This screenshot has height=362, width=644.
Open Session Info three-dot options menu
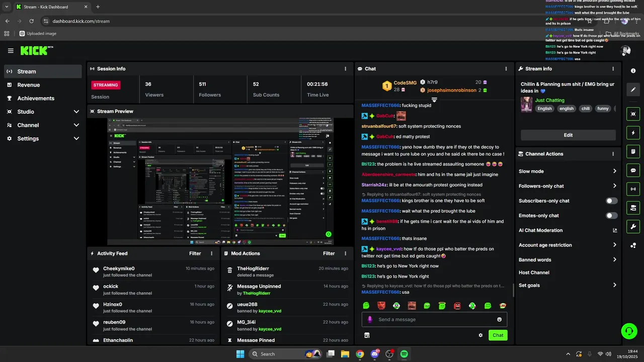pyautogui.click(x=345, y=69)
